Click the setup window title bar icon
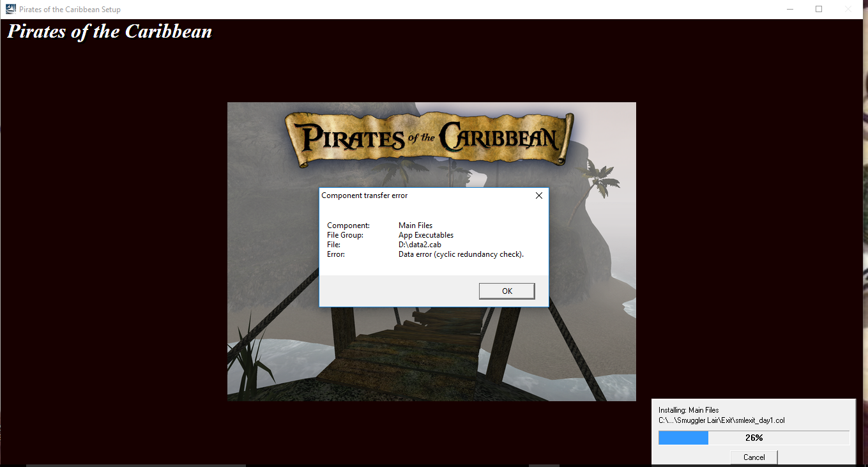This screenshot has height=467, width=868. 10,9
